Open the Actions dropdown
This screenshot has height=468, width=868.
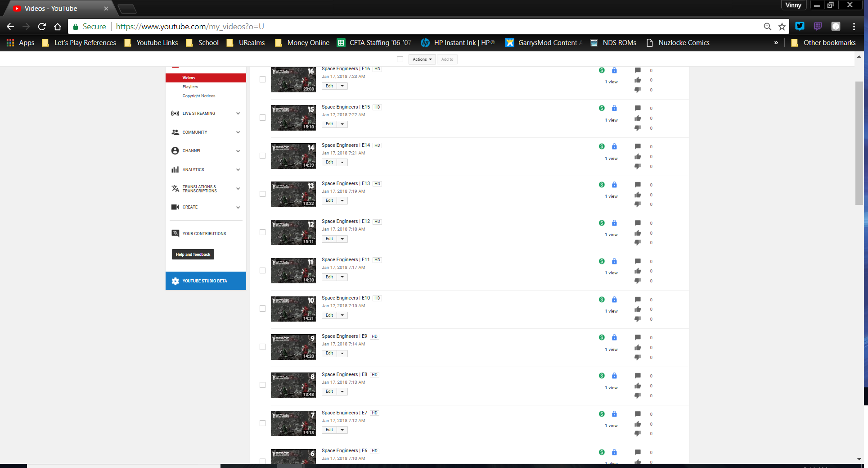coord(422,59)
